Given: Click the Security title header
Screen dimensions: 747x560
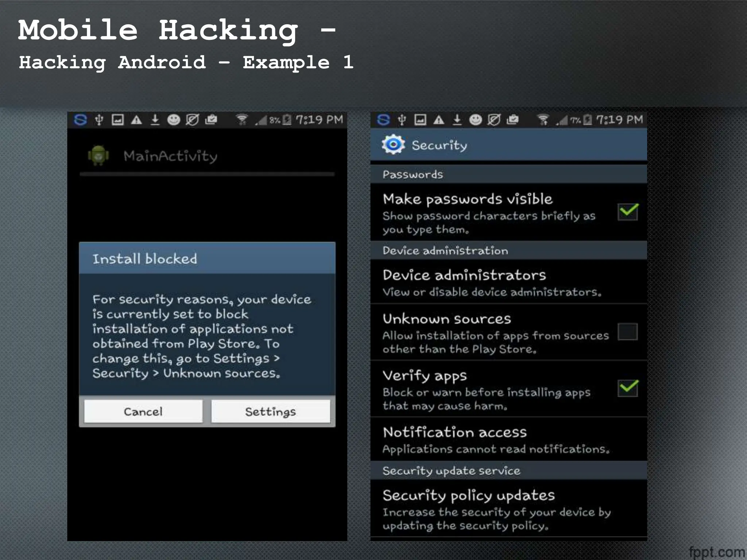Looking at the screenshot, I should (x=439, y=145).
